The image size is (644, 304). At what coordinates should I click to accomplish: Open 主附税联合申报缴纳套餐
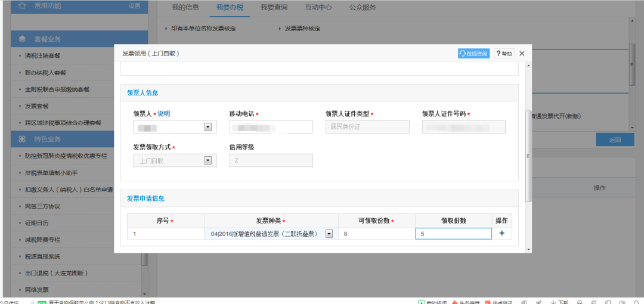(57, 89)
